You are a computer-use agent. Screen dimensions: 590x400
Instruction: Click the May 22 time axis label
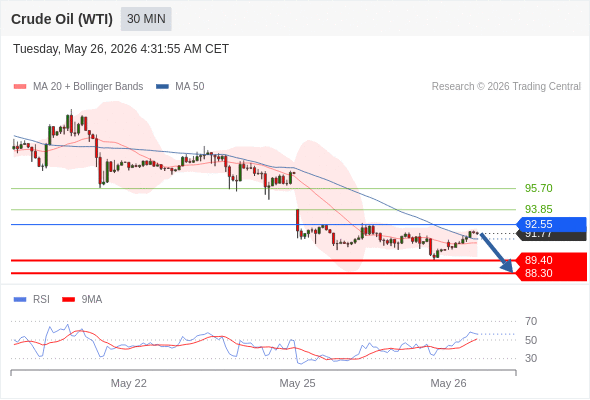129,383
